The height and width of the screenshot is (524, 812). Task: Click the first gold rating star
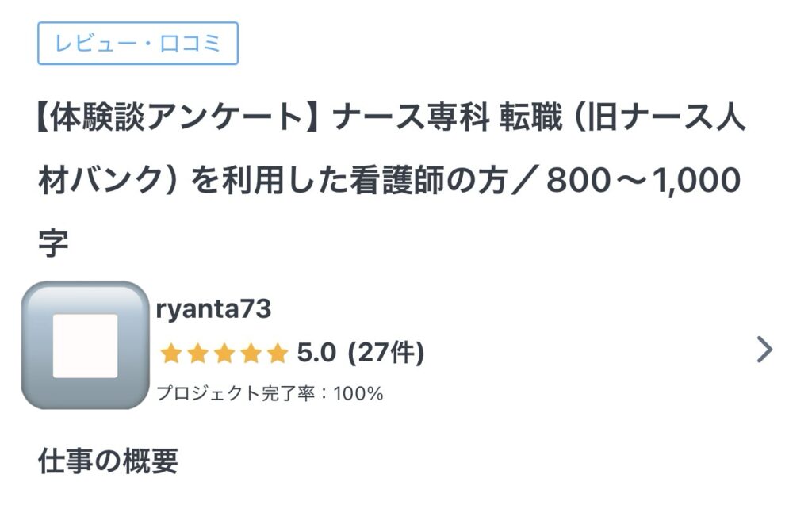point(170,354)
